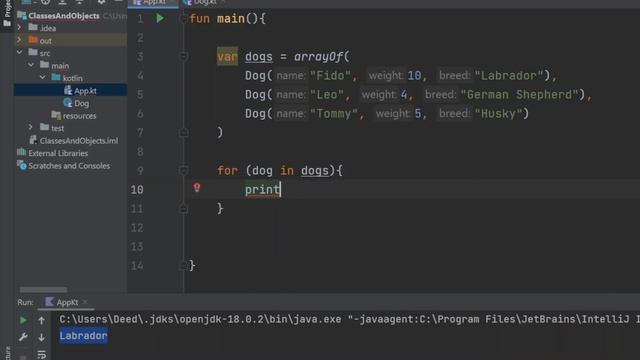Image resolution: width=640 pixels, height=360 pixels.
Task: Click the out folder icon
Action: 33,40
